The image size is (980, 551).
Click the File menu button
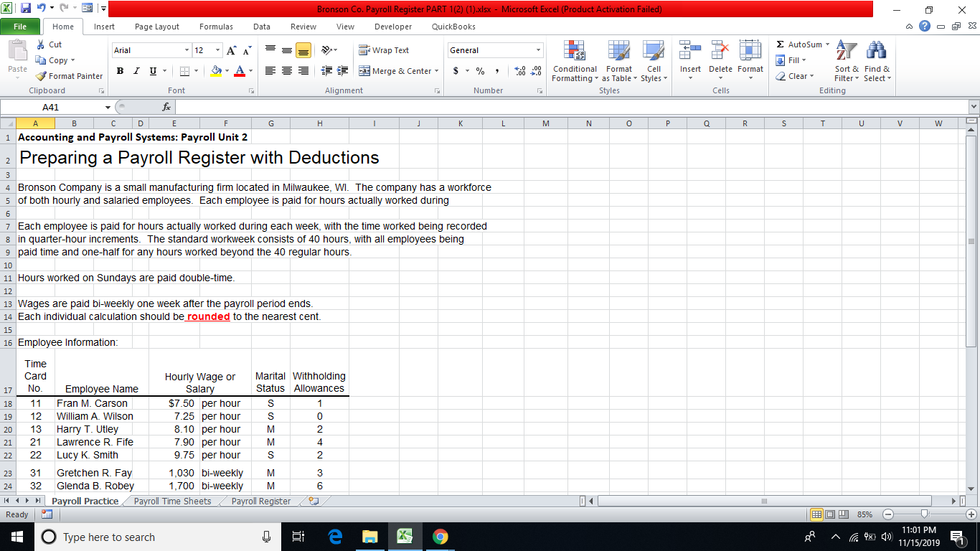20,26
